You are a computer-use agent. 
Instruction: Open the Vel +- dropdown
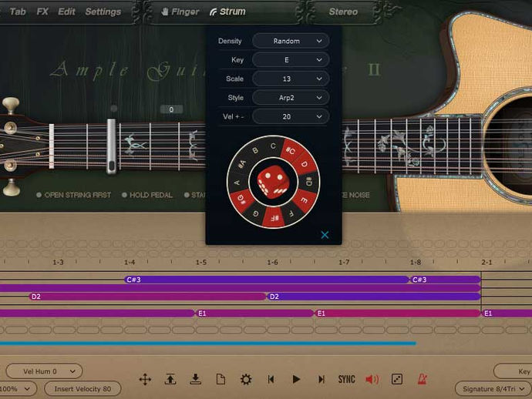click(291, 117)
